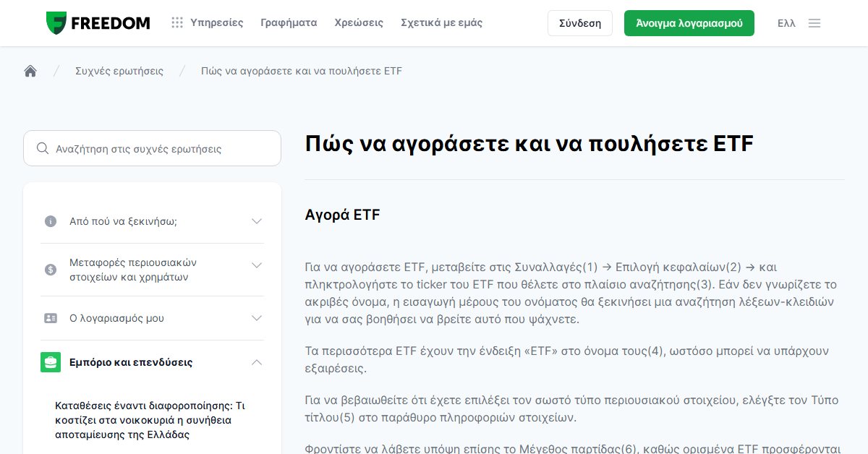This screenshot has height=454, width=868.
Task: Open the Συχνές ερωτήσεις breadcrumb link
Action: pos(119,71)
